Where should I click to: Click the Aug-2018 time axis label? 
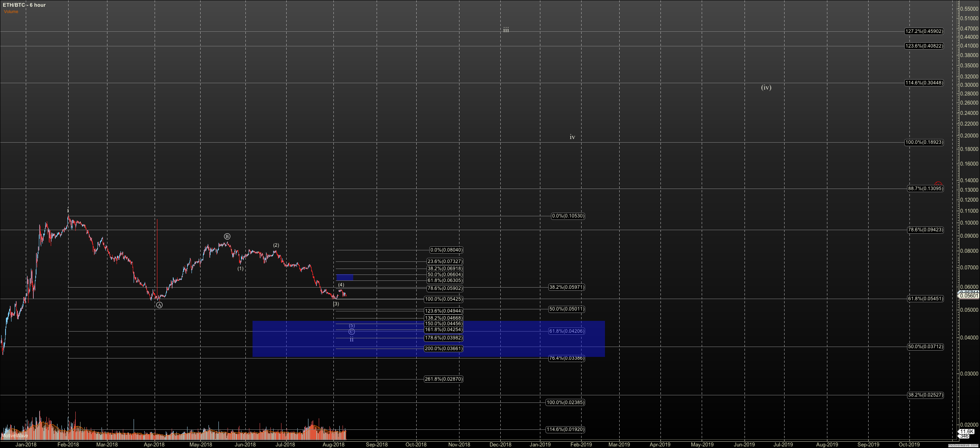pyautogui.click(x=334, y=444)
